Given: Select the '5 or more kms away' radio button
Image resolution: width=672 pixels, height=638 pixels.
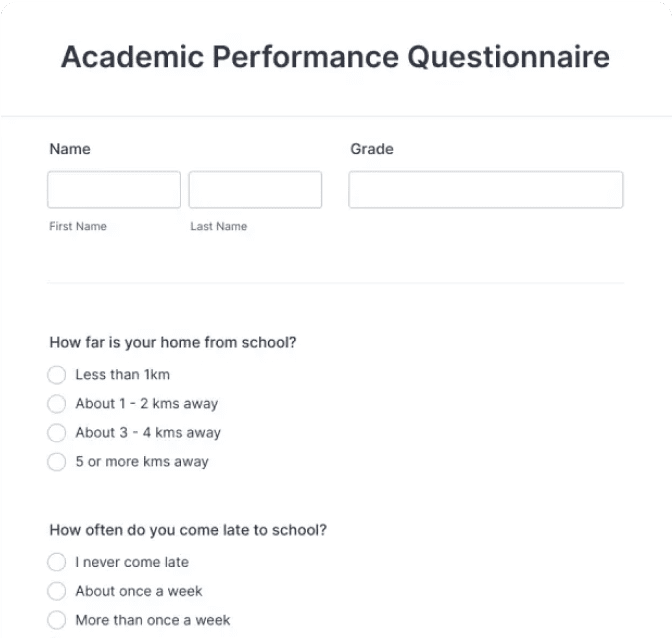Looking at the screenshot, I should point(57,462).
